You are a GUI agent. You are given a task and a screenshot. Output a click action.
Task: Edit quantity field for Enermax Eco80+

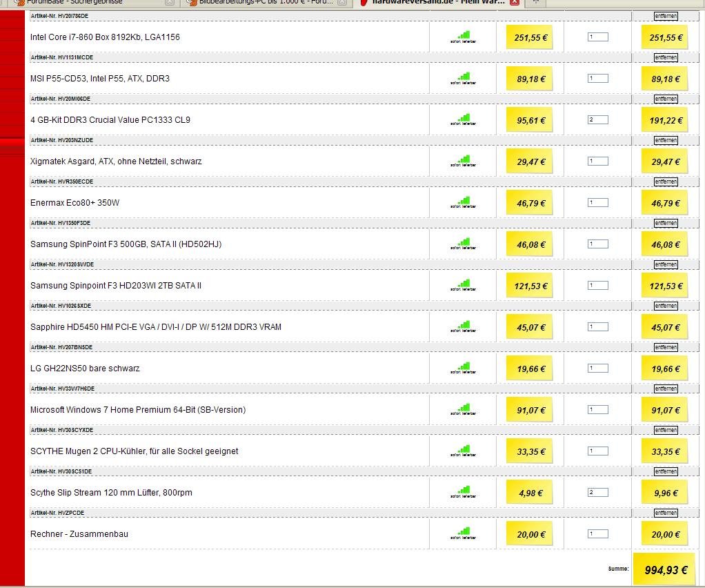(598, 202)
